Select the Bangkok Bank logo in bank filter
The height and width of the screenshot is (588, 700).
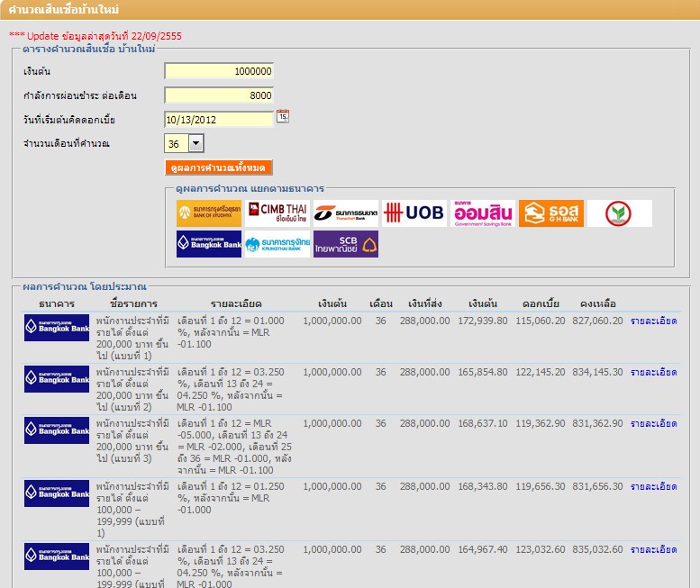(x=209, y=244)
